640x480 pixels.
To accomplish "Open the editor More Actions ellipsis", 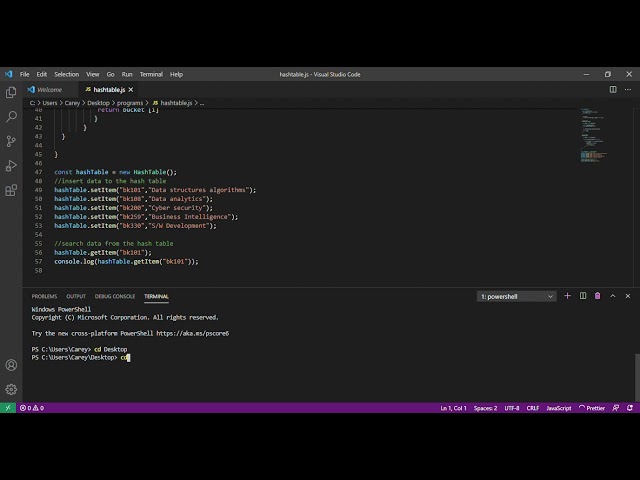I will (628, 89).
